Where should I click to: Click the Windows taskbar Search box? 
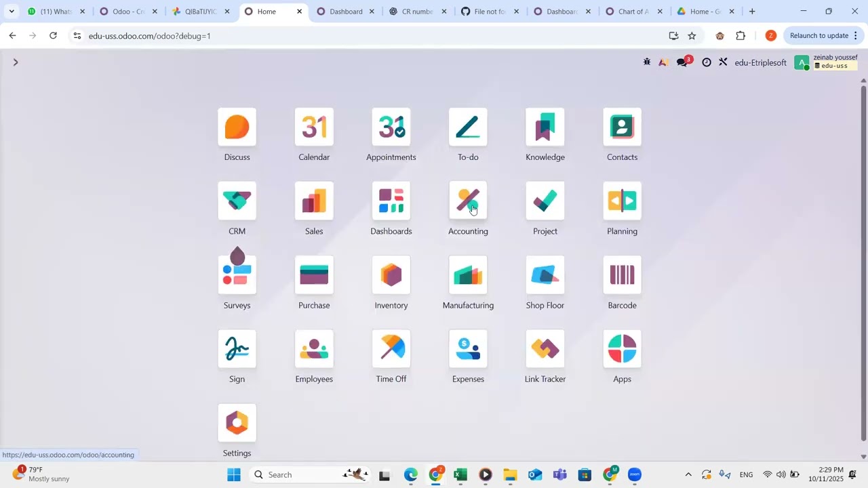pos(311,475)
